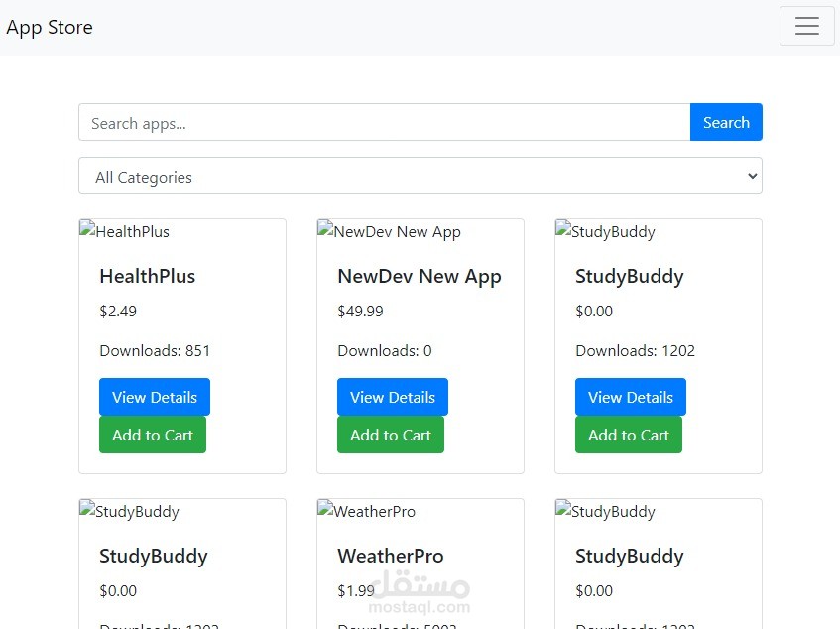Click the NewDev New App image placeholder
The height and width of the screenshot is (629, 840).
pyautogui.click(x=389, y=231)
